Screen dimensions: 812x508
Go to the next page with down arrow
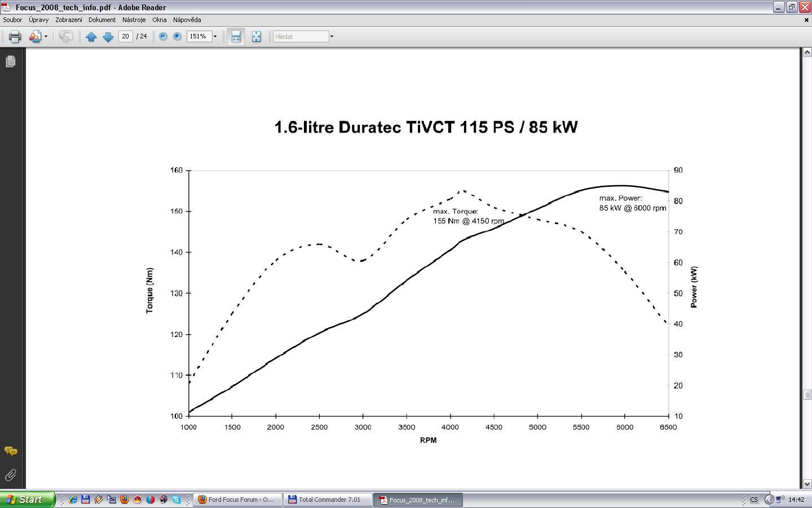pos(108,37)
